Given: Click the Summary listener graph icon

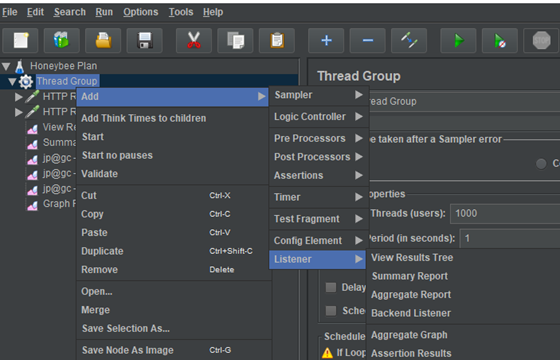Looking at the screenshot, I should [32, 144].
